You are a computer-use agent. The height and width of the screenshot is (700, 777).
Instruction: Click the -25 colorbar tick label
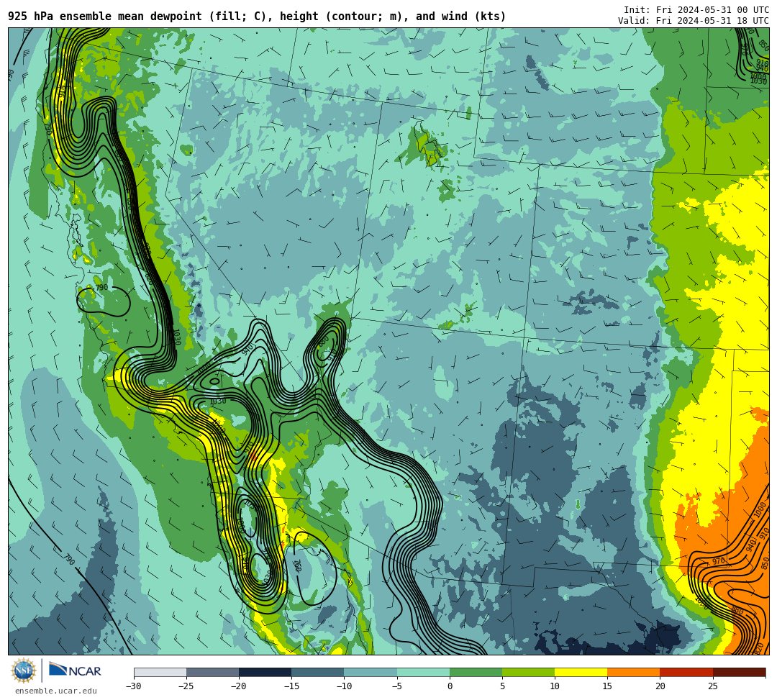[x=186, y=686]
